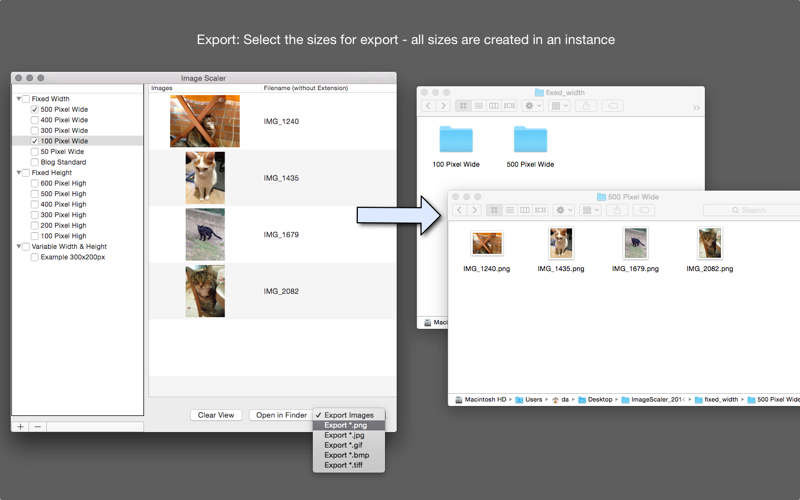
Task: Click the tags button in fixed_width window toolbar
Action: (612, 106)
